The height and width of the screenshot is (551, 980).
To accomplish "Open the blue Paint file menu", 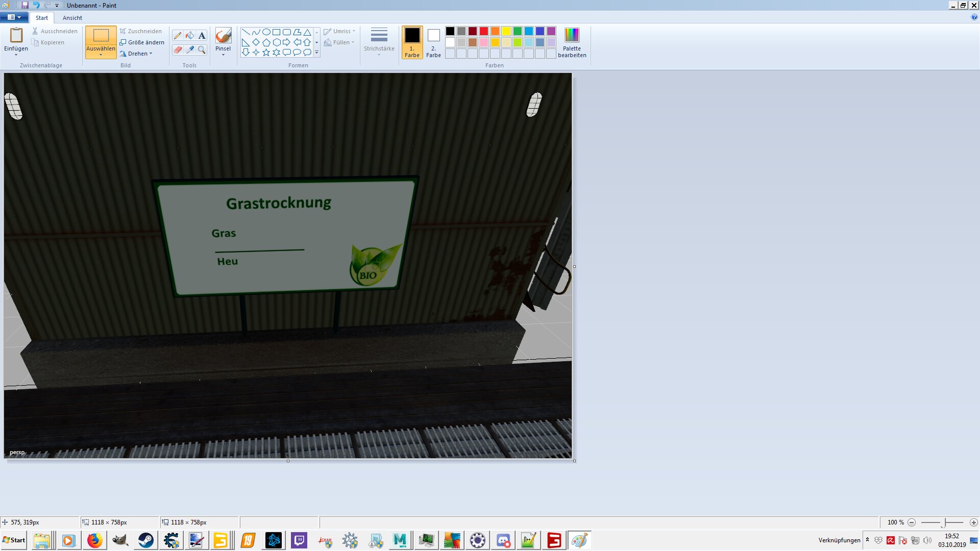I will [x=14, y=17].
